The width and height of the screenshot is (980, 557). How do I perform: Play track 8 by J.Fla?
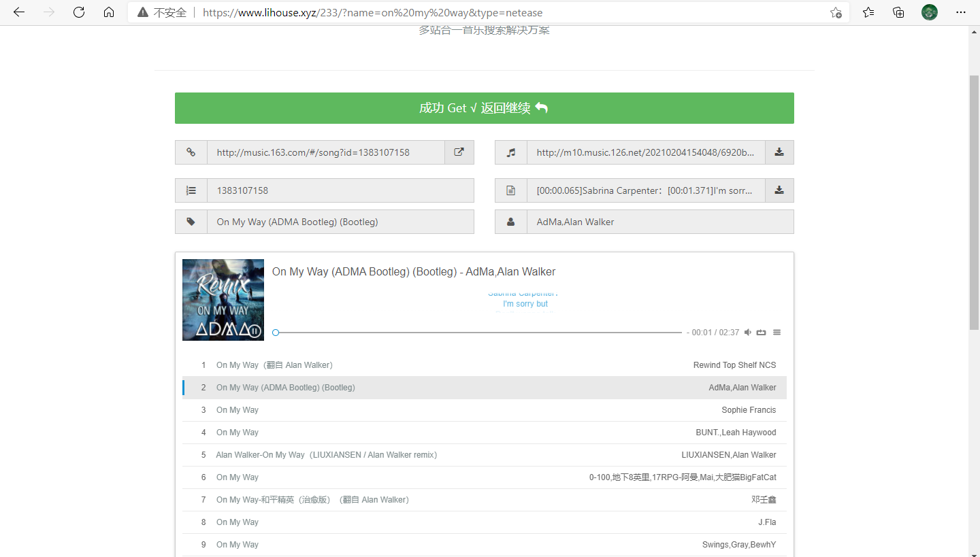pyautogui.click(x=485, y=522)
